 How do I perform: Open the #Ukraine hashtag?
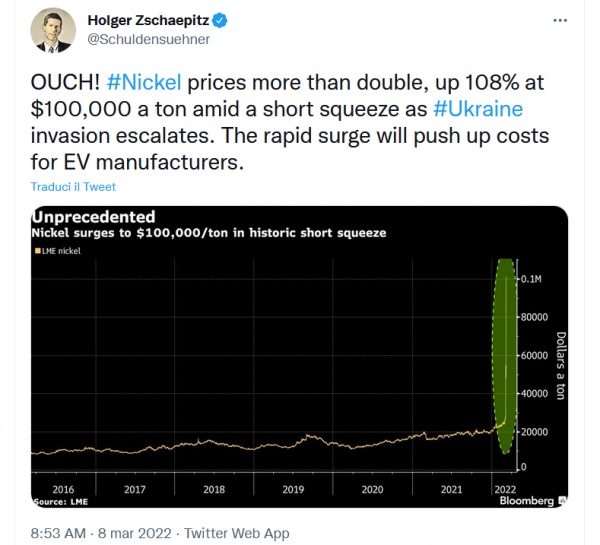pyautogui.click(x=478, y=109)
